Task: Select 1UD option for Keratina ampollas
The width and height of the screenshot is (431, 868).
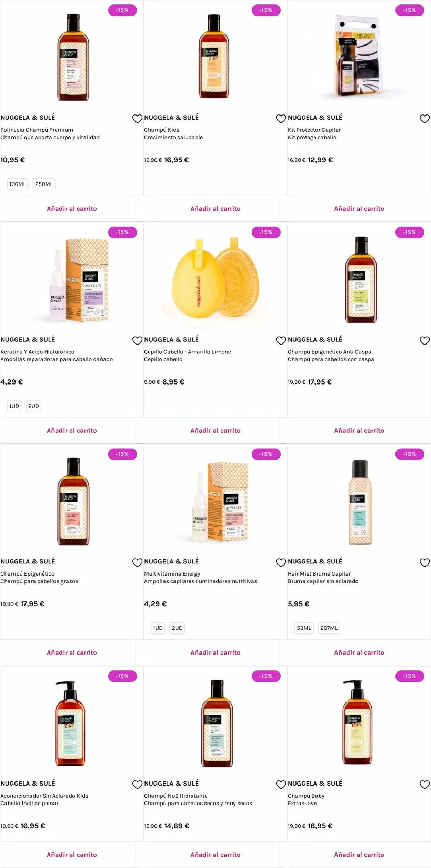Action: click(14, 406)
